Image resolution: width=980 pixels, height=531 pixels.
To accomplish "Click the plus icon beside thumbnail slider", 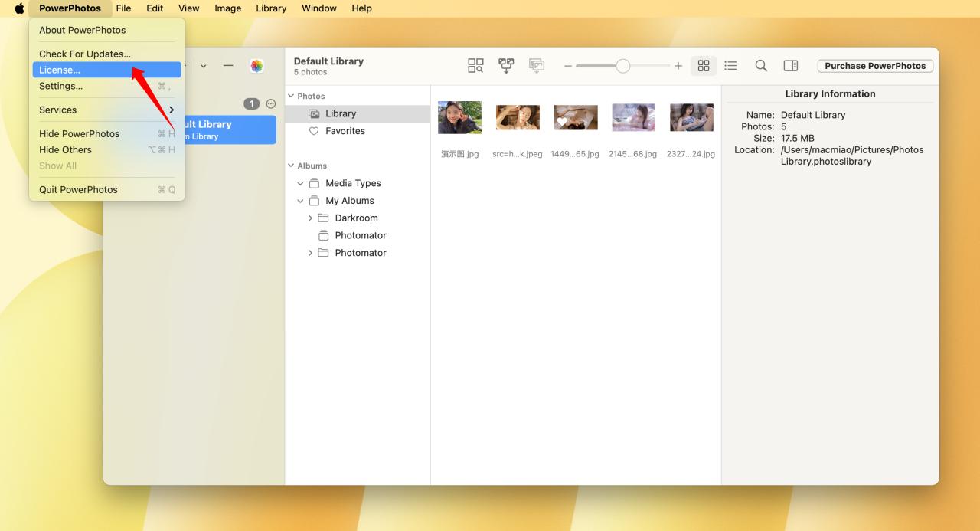I will 678,67.
